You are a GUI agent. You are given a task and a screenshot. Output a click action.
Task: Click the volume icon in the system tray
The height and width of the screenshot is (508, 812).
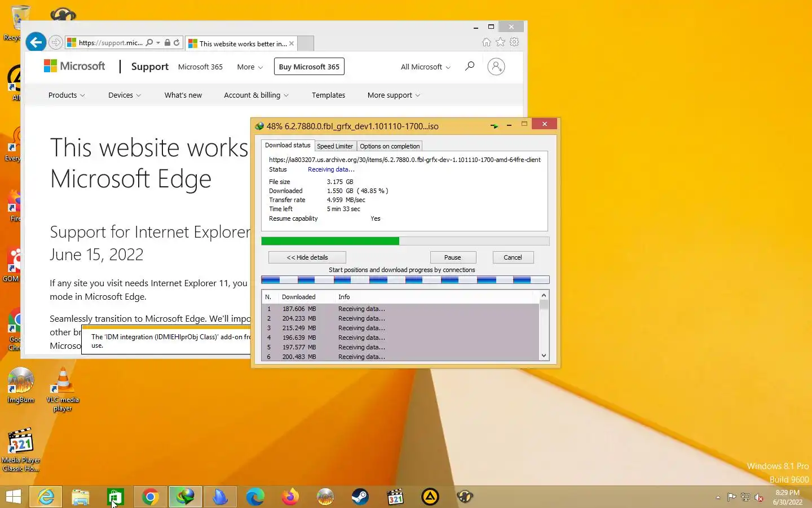pyautogui.click(x=759, y=497)
